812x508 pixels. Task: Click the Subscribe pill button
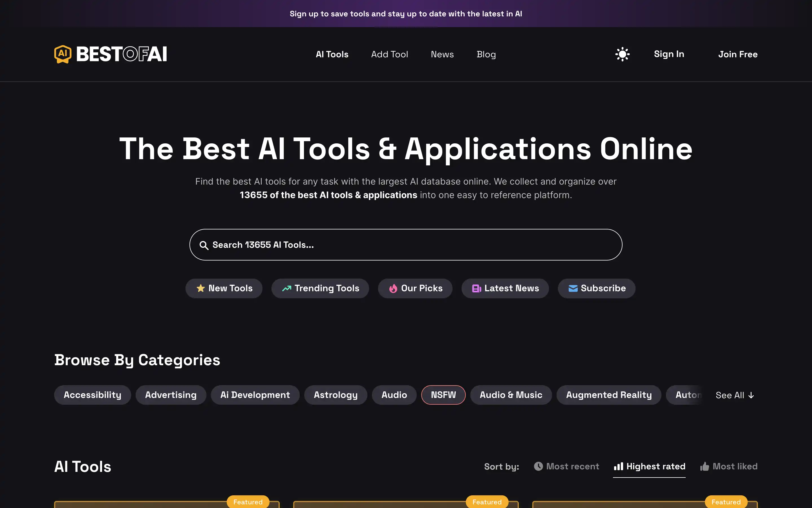coord(597,288)
